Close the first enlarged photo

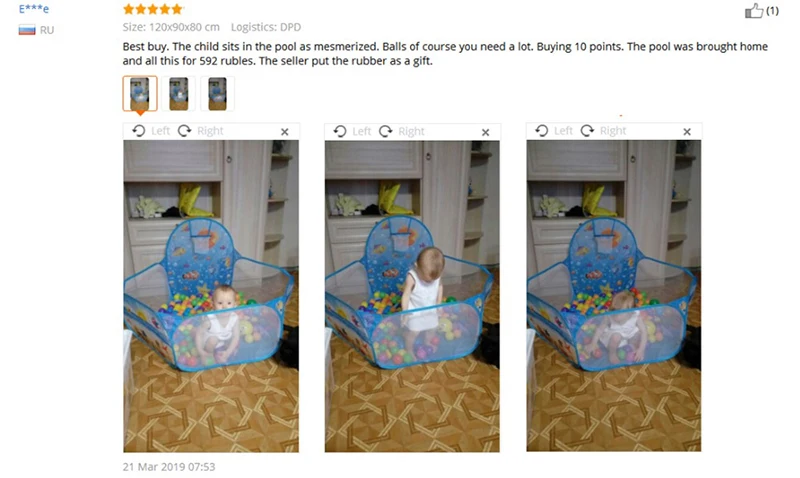285,132
